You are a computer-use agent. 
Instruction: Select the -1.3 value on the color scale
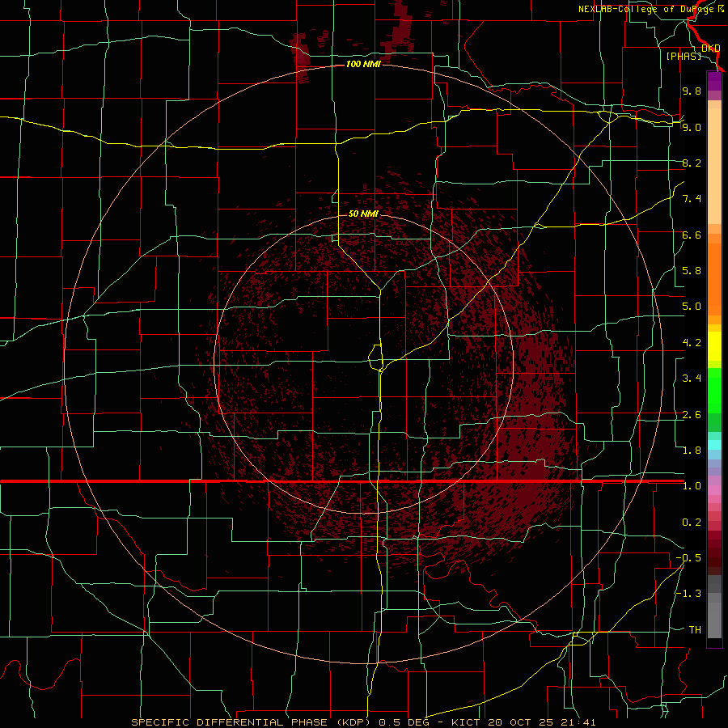[x=688, y=594]
